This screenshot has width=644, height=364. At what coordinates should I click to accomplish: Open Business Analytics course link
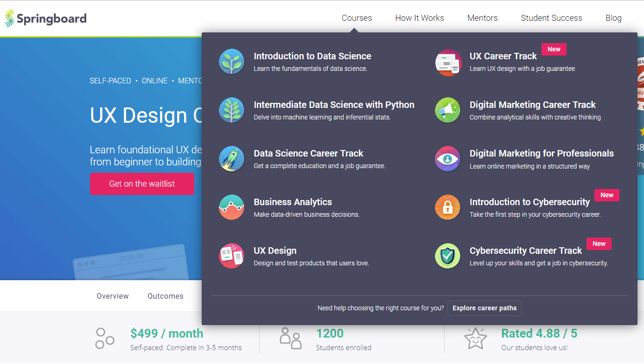click(x=293, y=202)
